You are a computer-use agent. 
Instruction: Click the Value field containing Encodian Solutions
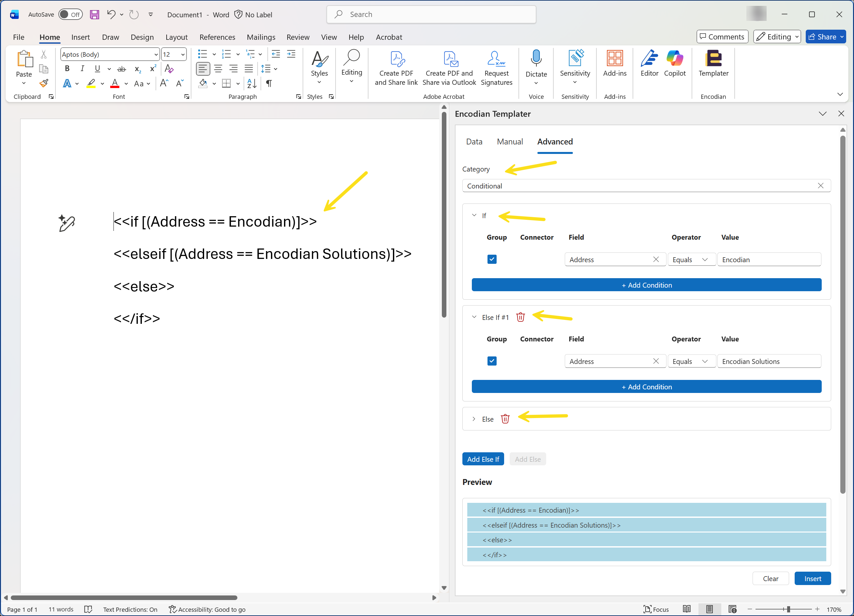769,361
